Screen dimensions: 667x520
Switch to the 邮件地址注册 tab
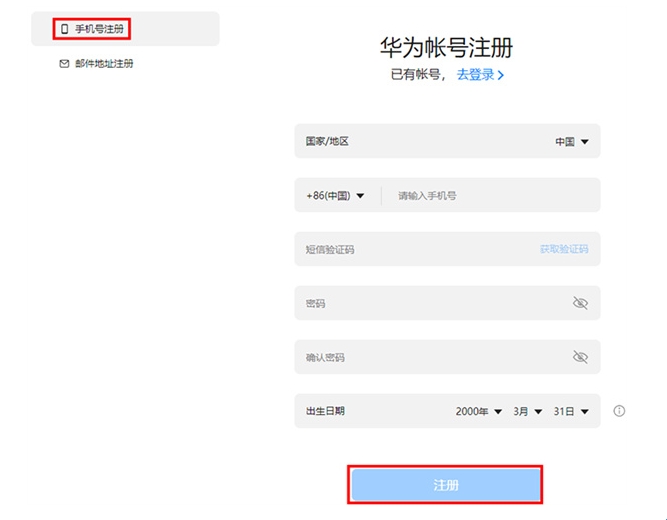(103, 64)
